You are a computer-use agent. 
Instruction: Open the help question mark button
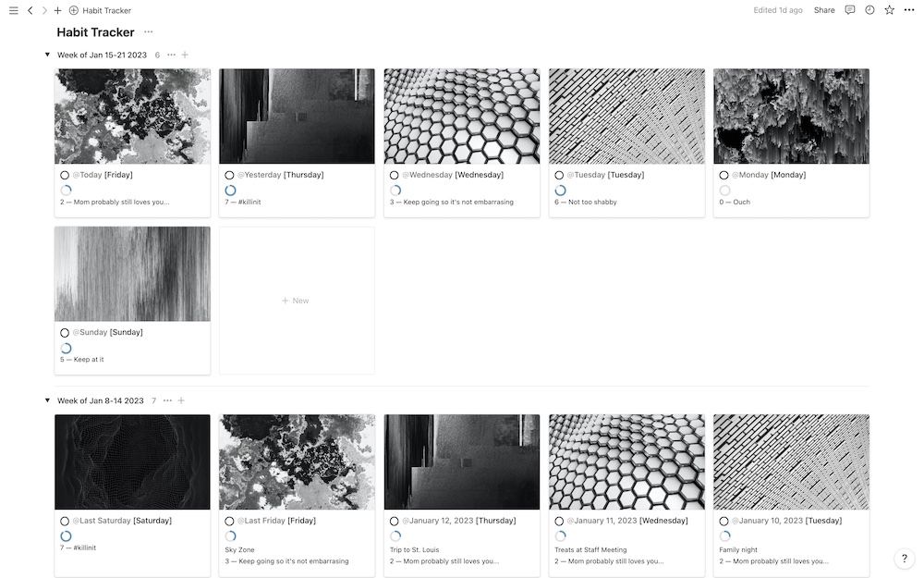(905, 559)
